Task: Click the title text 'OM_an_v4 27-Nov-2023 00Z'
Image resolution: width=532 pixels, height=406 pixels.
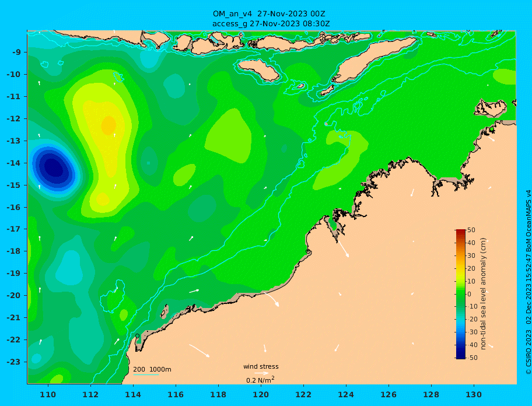Action: point(269,14)
